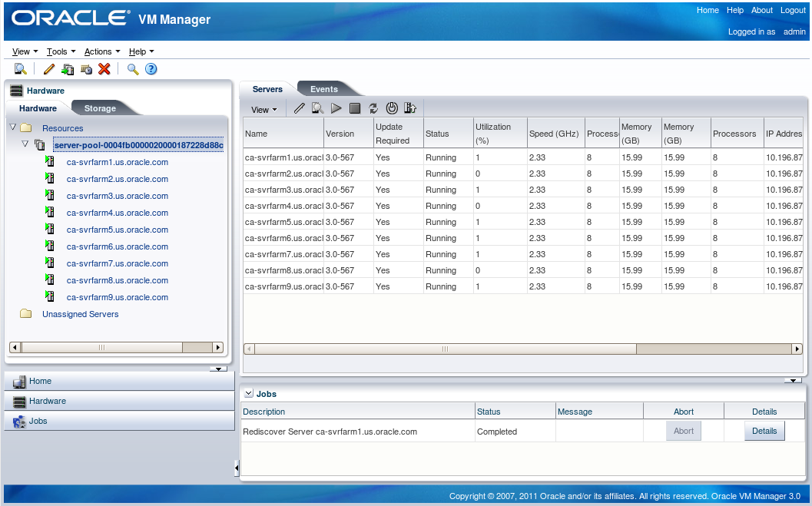Click the Logout link in header
812x506 pixels.
point(793,10)
